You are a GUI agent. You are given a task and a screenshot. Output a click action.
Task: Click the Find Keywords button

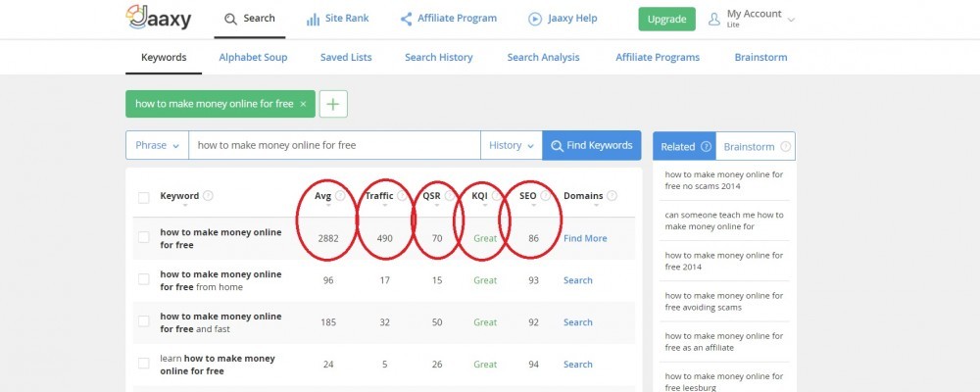point(592,145)
